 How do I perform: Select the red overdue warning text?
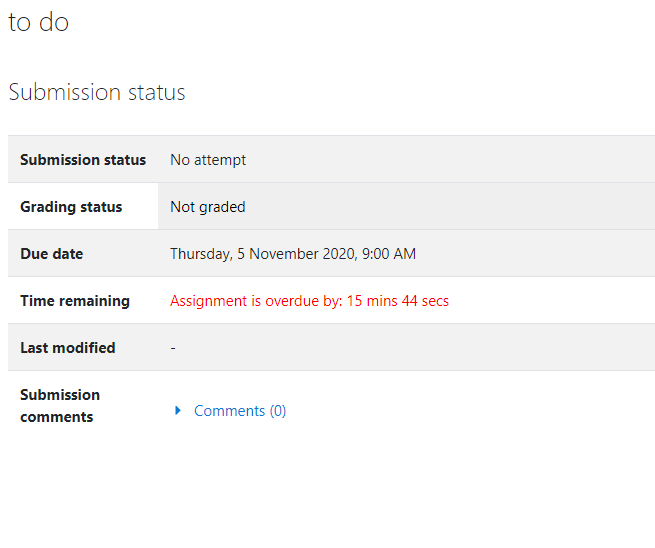pyautogui.click(x=310, y=301)
